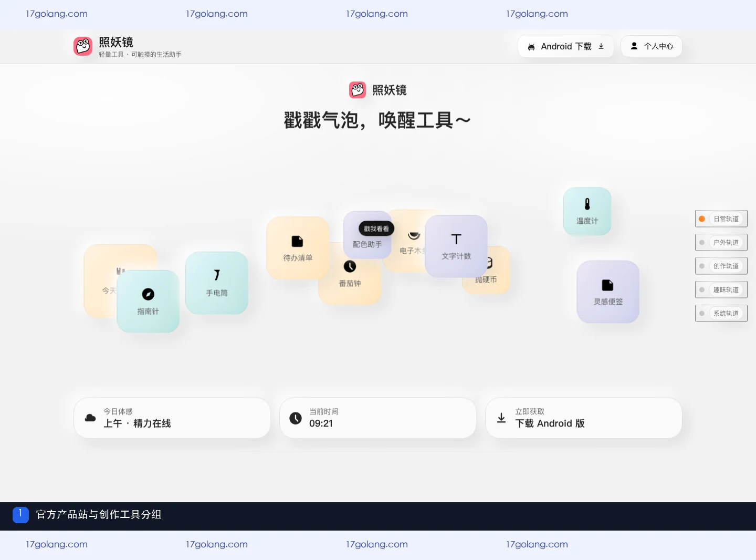Screen dimensions: 756x560
Task: Switch to 创作轨道 track
Action: [x=721, y=266]
